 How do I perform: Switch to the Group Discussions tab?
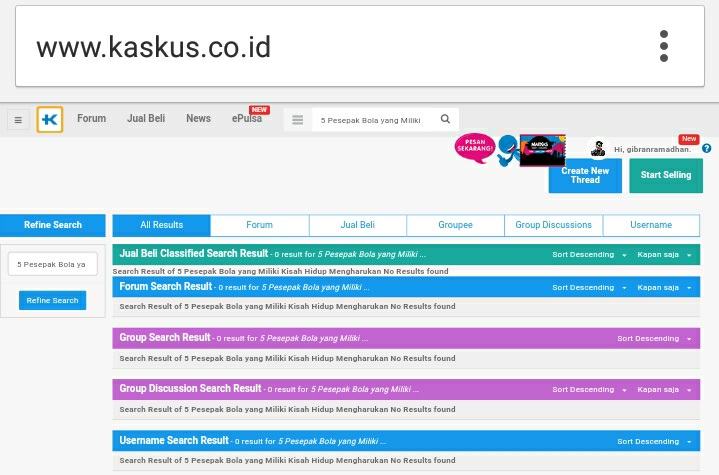(553, 225)
